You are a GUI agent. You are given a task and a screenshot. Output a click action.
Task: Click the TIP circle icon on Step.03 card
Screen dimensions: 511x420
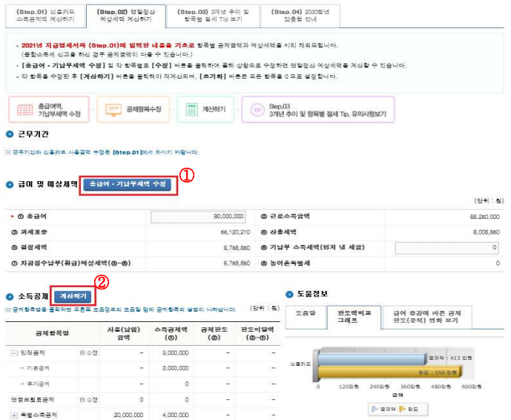pyautogui.click(x=257, y=110)
